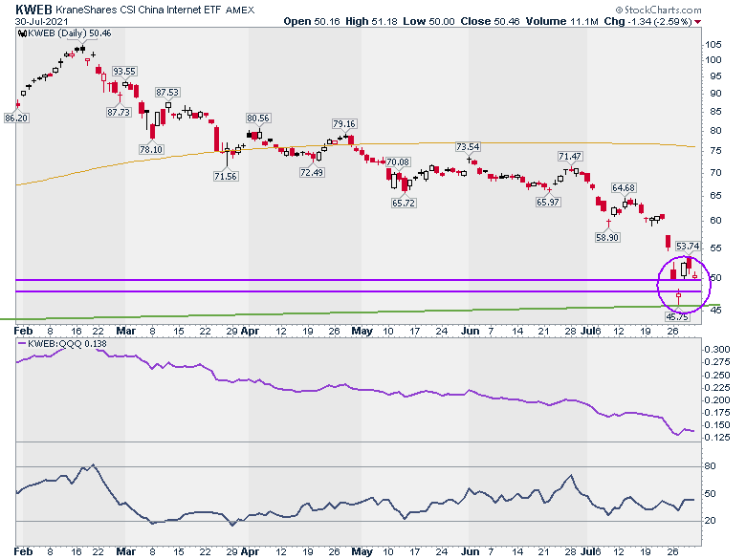Click the 86.20 price label
The height and width of the screenshot is (560, 746).
point(16,118)
